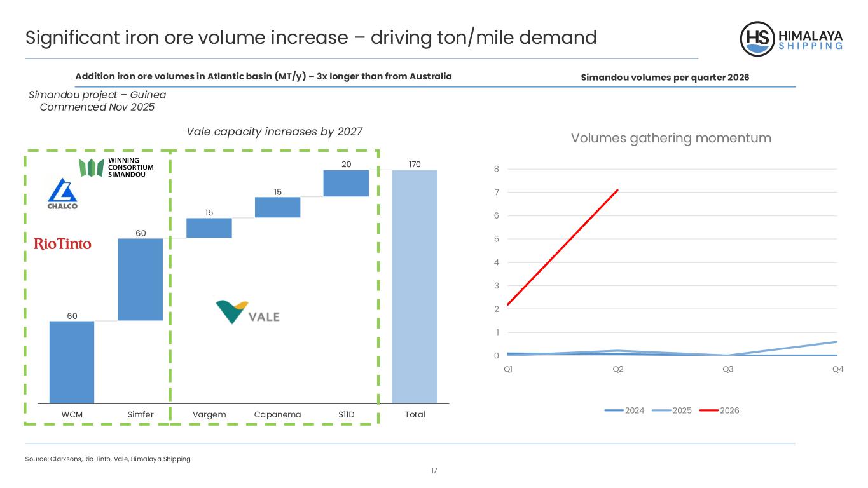Select the light blue Total bar
Screen dimensions: 868x488
coord(415,286)
